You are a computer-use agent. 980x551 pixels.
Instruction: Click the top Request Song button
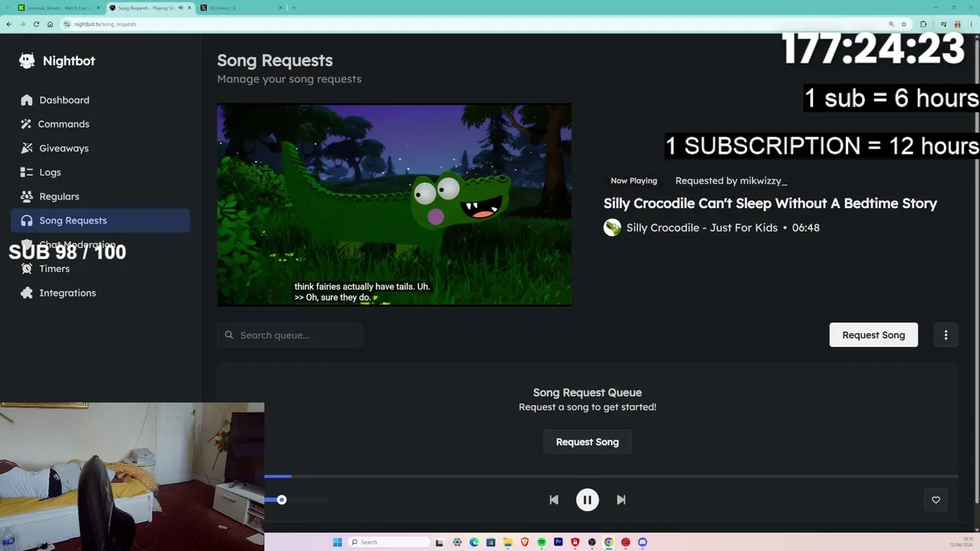click(x=874, y=335)
